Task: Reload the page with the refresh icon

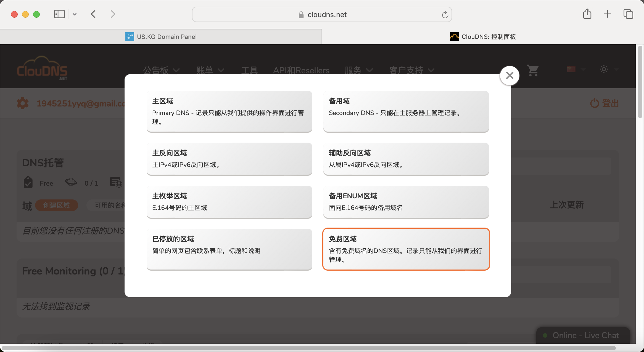Action: 445,15
